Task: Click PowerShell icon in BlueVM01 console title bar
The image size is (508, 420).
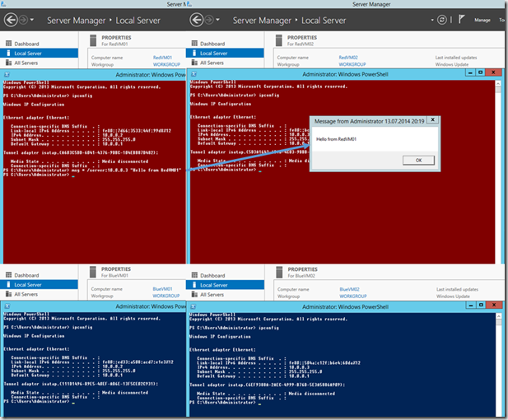Action: click(x=7, y=306)
